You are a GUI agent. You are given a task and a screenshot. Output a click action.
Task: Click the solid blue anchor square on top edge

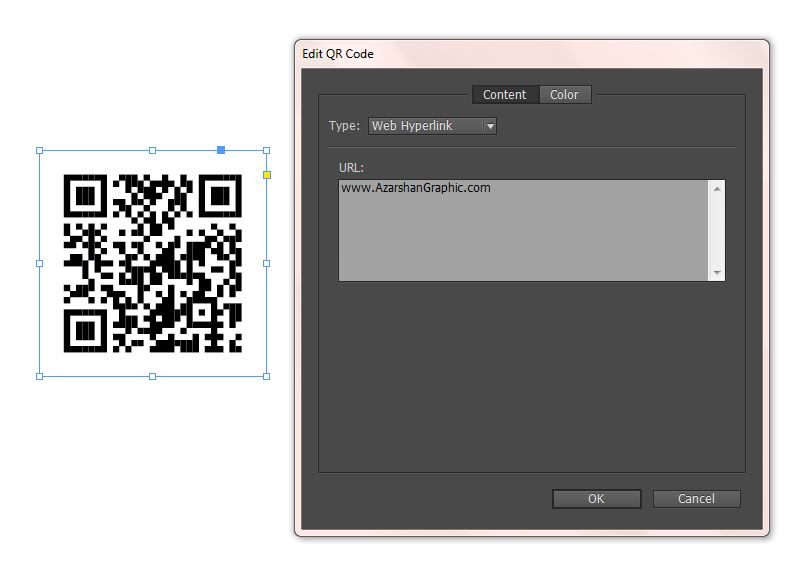coord(221,150)
